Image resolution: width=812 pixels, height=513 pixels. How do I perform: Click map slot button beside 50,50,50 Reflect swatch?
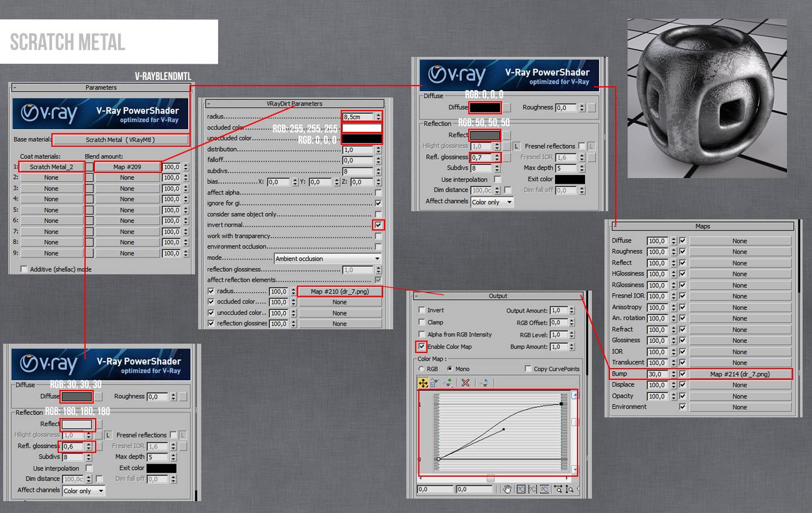[x=508, y=135]
